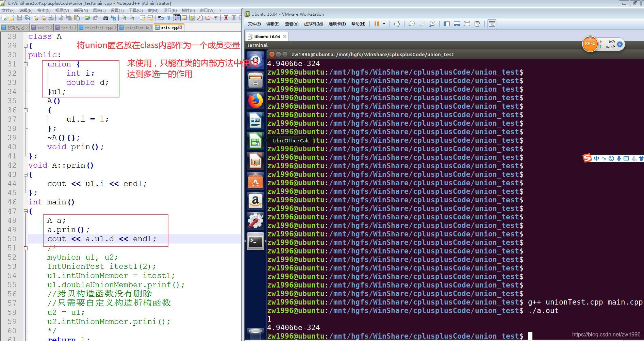644x341 pixels.
Task: Save the current file with the floppy icon
Action: pos(19,18)
